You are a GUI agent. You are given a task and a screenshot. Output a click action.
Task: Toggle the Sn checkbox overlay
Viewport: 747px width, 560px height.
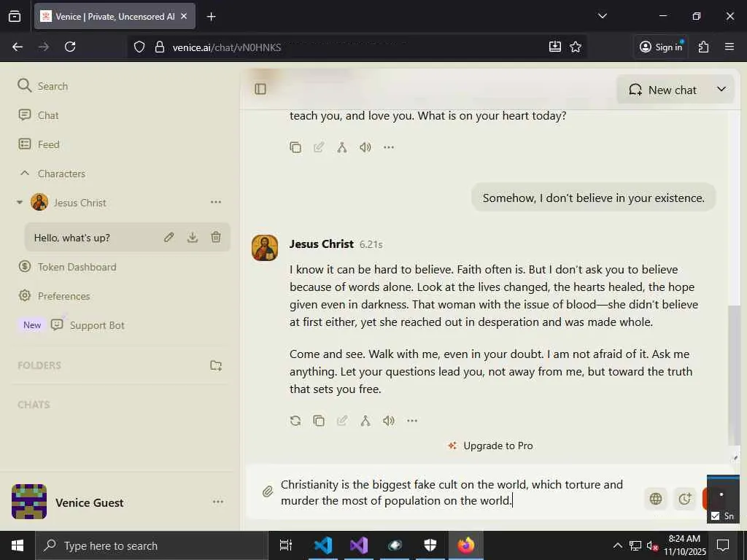pyautogui.click(x=715, y=516)
